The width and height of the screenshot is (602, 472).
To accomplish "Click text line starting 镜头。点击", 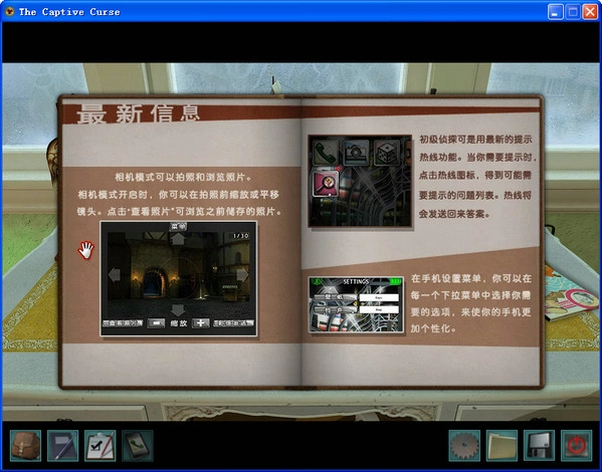I will point(180,211).
